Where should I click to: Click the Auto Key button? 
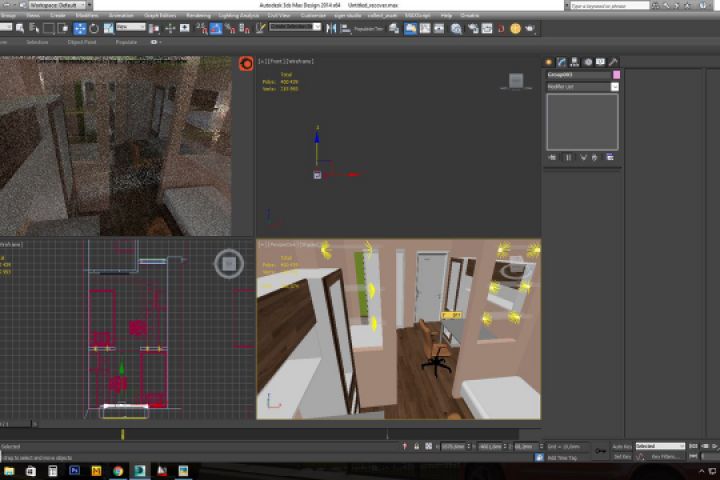click(622, 446)
